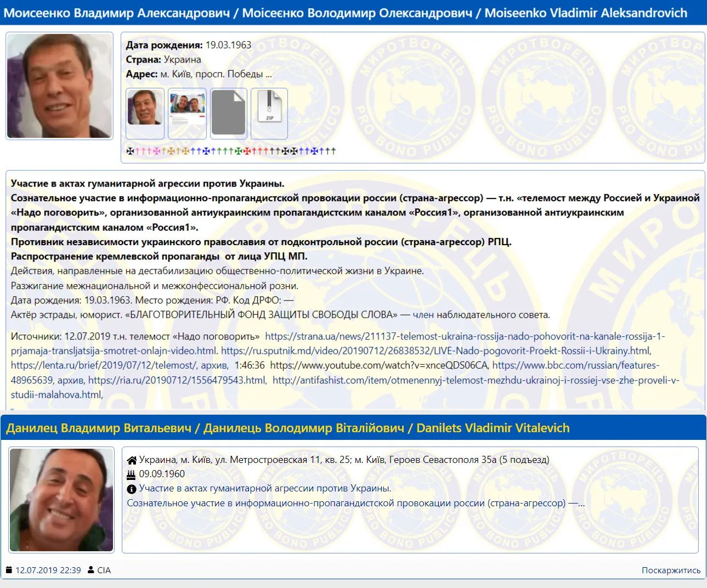Screen dimensions: 707x588
Task: Open the youtube.com watch source link
Action: [x=378, y=365]
